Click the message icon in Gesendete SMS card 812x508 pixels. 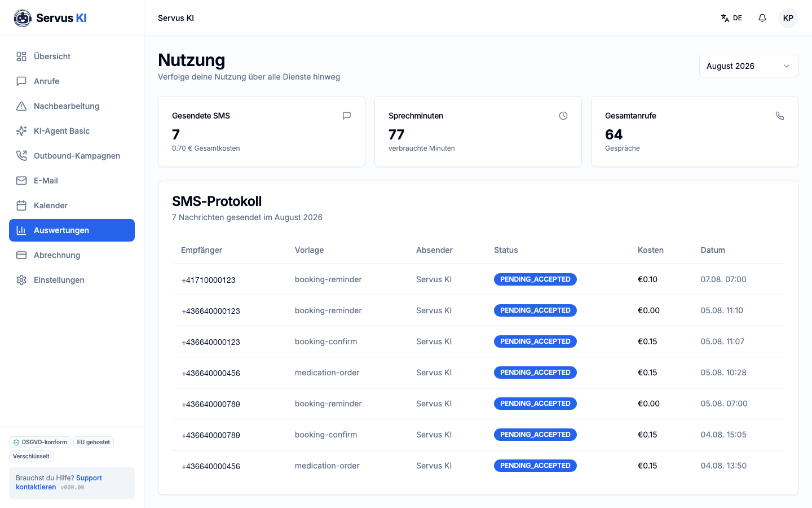click(347, 116)
